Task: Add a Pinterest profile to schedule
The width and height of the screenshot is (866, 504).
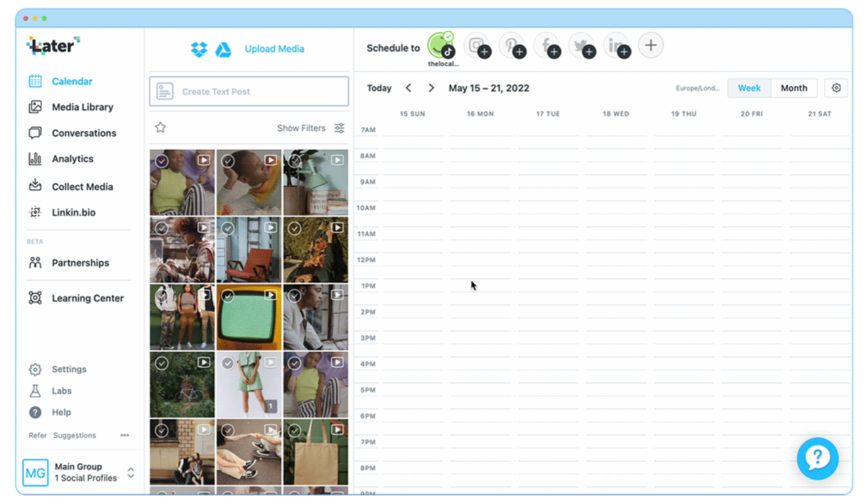Action: [x=512, y=46]
